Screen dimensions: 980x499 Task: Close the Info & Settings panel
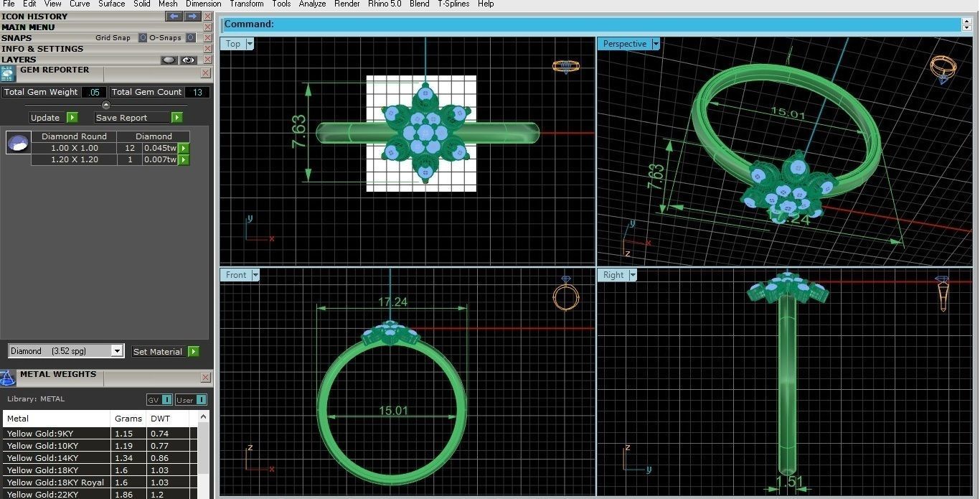[207, 49]
